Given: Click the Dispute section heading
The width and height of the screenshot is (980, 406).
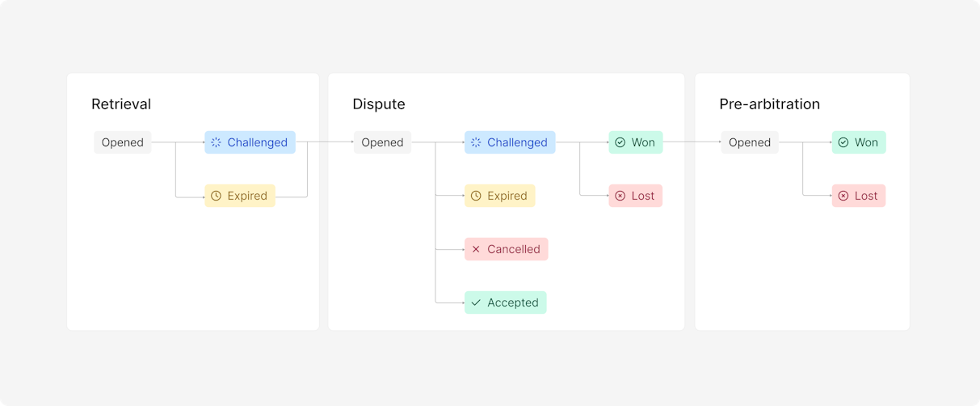Looking at the screenshot, I should 379,104.
